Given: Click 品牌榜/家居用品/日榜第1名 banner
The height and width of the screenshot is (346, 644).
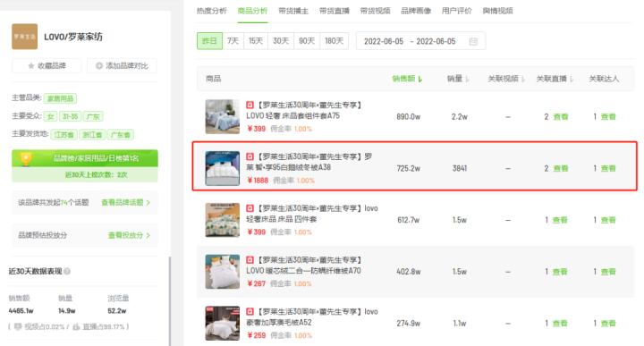Looking at the screenshot, I should [85, 158].
